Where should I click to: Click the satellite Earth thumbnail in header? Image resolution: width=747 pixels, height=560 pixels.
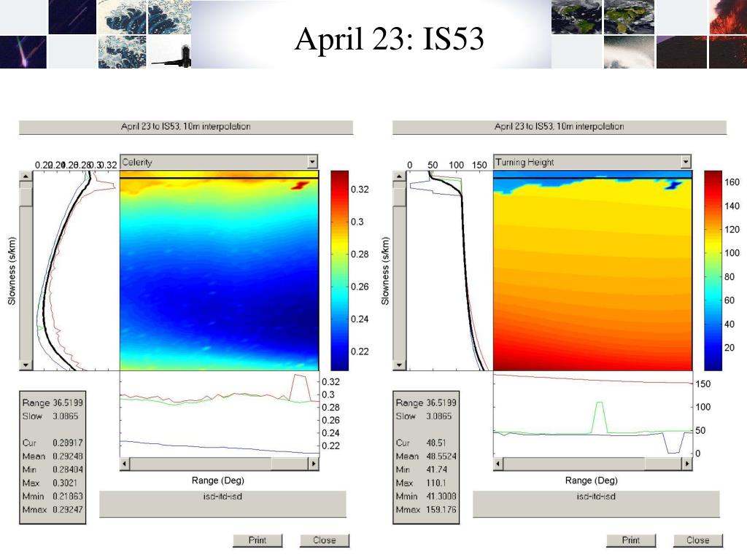point(576,17)
